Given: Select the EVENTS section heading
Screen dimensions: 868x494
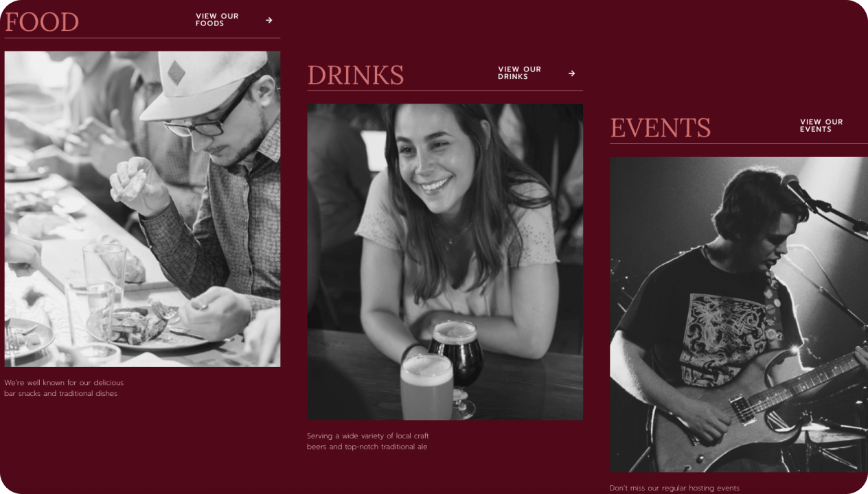Looking at the screenshot, I should tap(661, 128).
